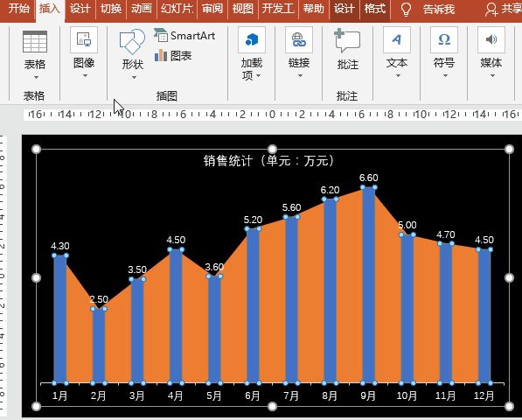The width and height of the screenshot is (522, 420).
Task: Select the Shapes icon
Action: tap(132, 42)
